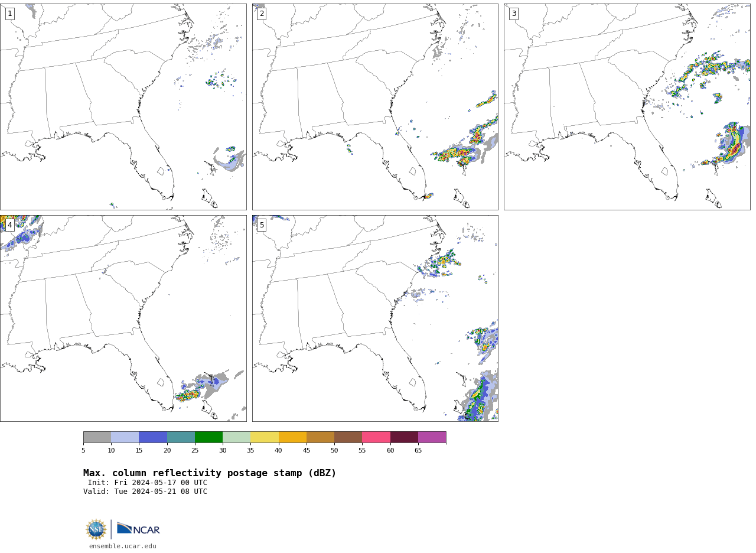Viewport: 756px width, 553px height.
Task: Click the number 3 panel label
Action: click(514, 14)
